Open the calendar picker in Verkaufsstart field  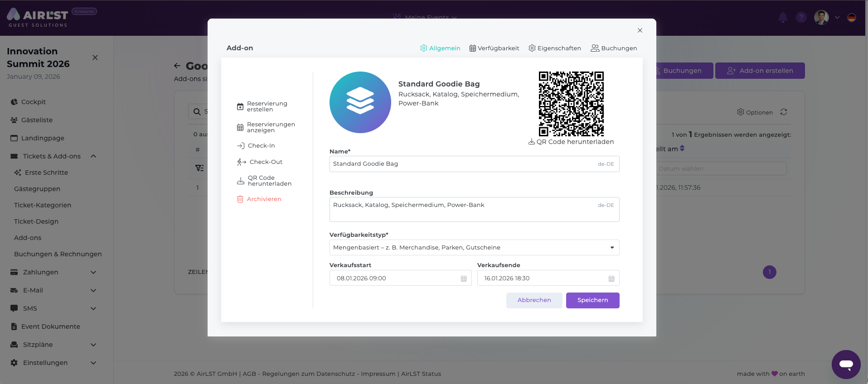click(x=463, y=278)
